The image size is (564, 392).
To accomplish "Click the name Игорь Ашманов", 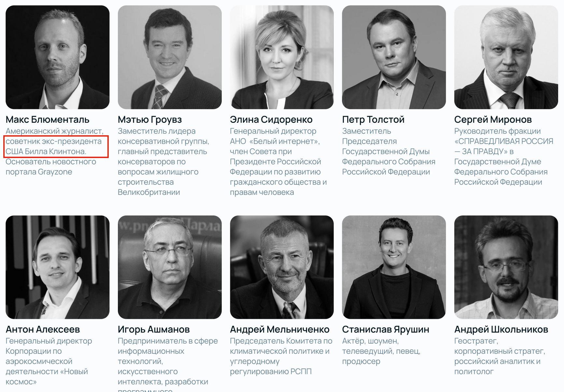I will click(154, 329).
